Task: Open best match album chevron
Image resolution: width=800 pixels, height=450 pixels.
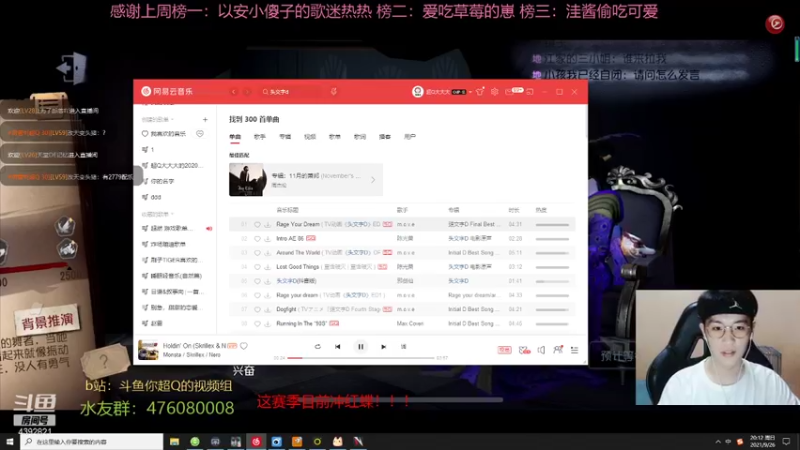Action: [373, 180]
